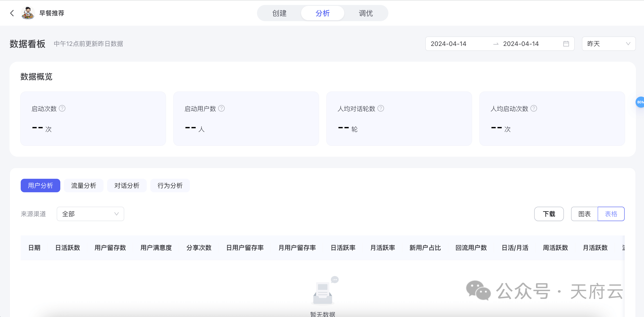Switch view to 表格 mode

tap(611, 214)
